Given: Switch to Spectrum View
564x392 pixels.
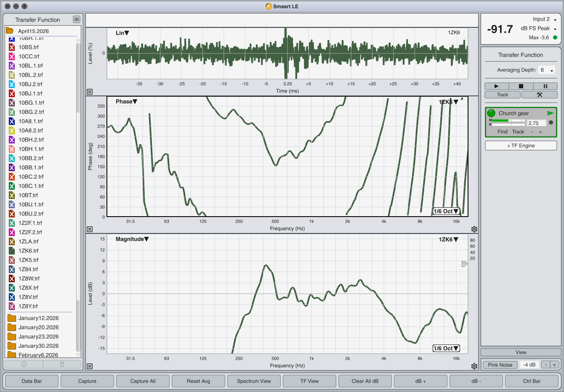Looking at the screenshot, I should (x=254, y=381).
